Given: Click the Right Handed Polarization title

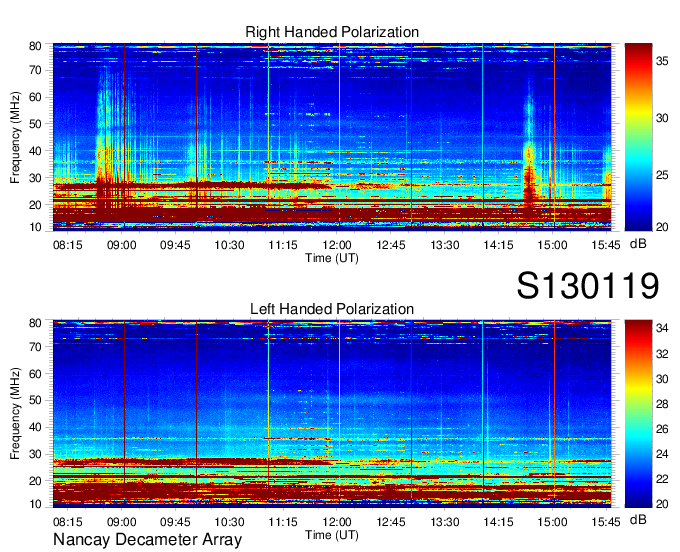Looking at the screenshot, I should point(332,32).
